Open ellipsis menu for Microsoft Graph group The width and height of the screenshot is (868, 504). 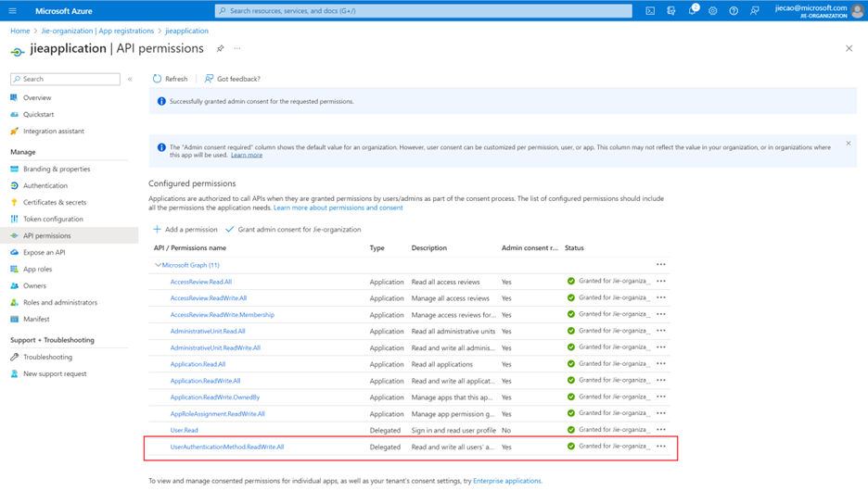click(661, 264)
